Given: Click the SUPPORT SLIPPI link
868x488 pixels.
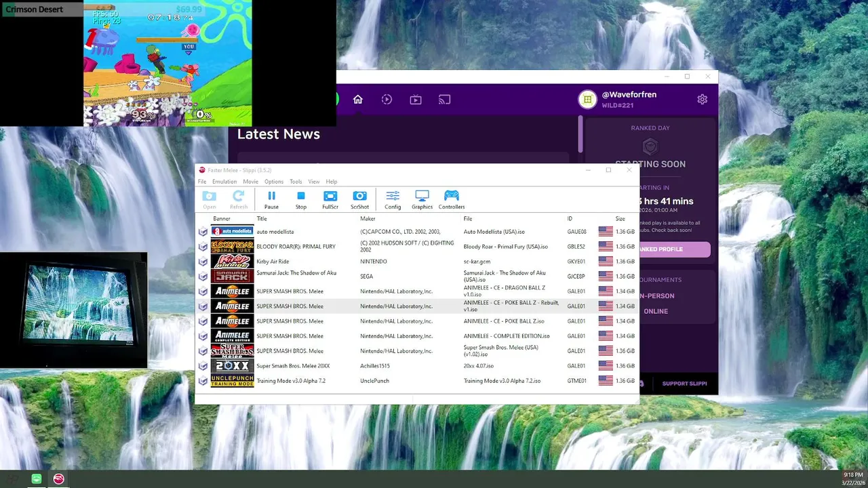Looking at the screenshot, I should [684, 384].
